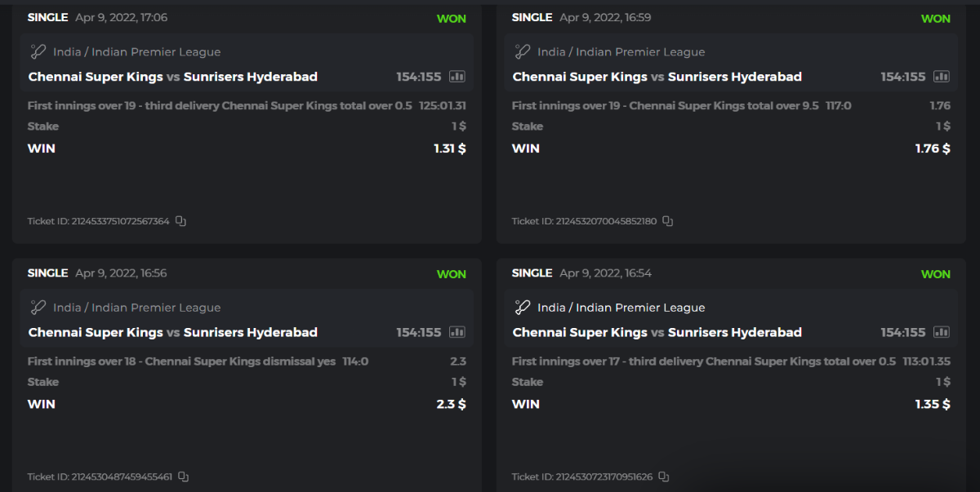Open Chennai vs Sunrisers match from 16:54 bet

(x=657, y=332)
